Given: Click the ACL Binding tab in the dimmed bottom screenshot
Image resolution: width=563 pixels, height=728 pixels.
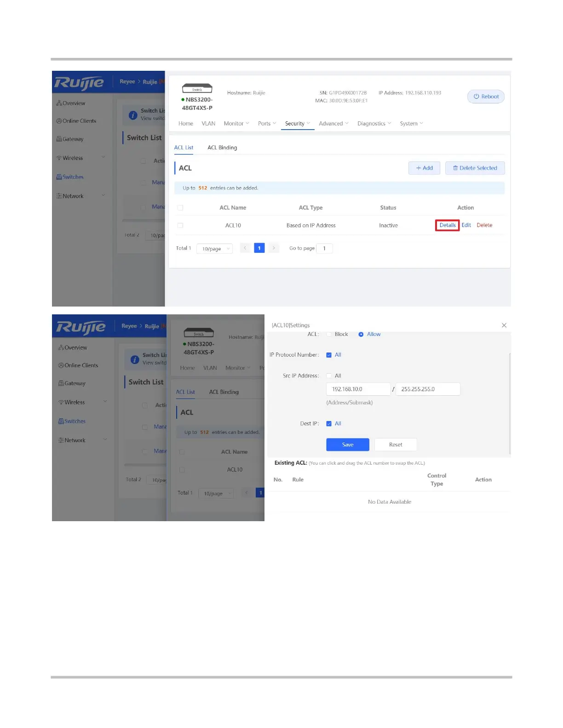Looking at the screenshot, I should [x=224, y=392].
